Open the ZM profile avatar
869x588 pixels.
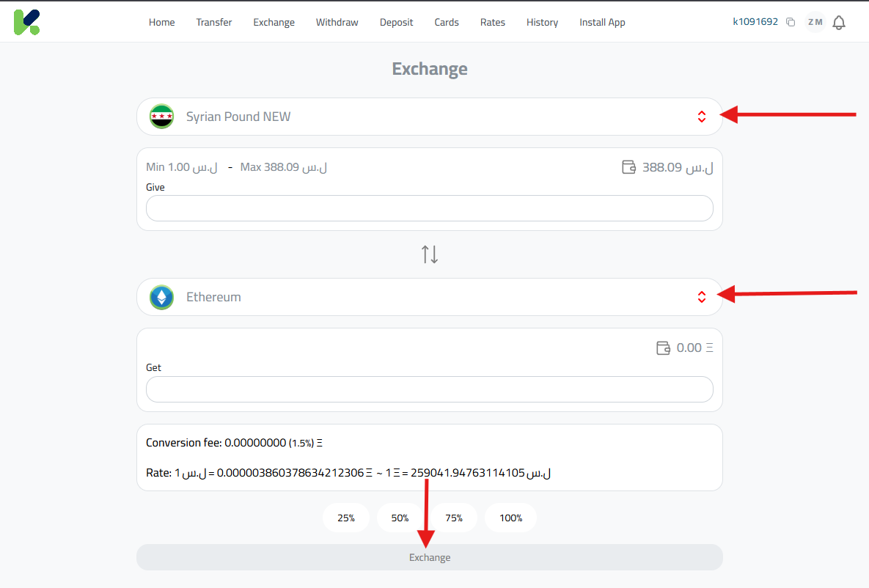pyautogui.click(x=814, y=22)
